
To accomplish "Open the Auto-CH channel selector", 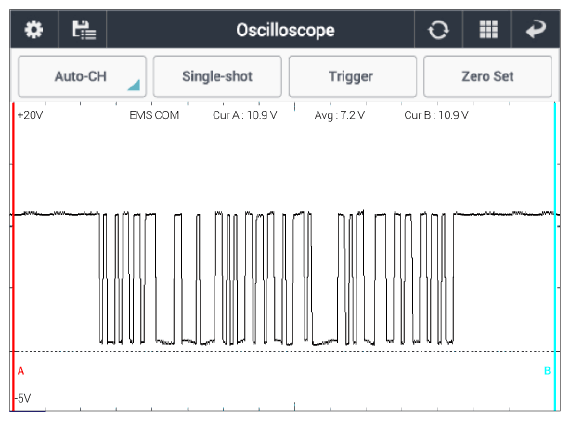I will click(82, 77).
